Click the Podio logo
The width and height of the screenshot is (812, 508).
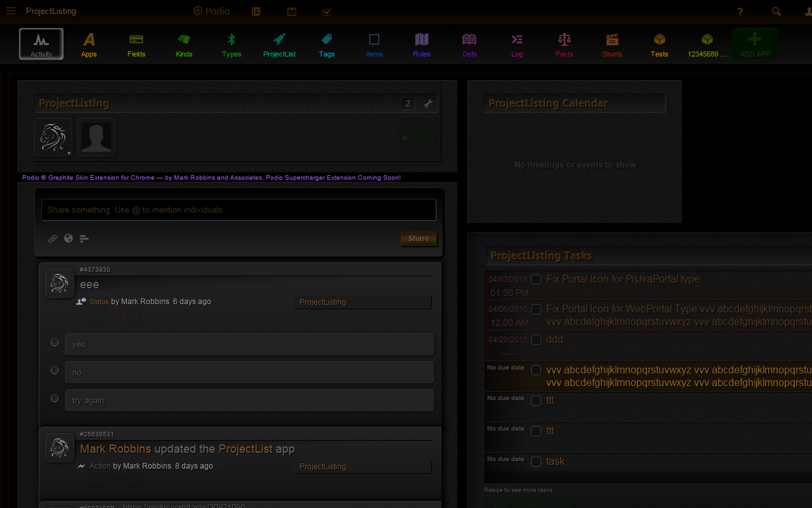pos(212,11)
